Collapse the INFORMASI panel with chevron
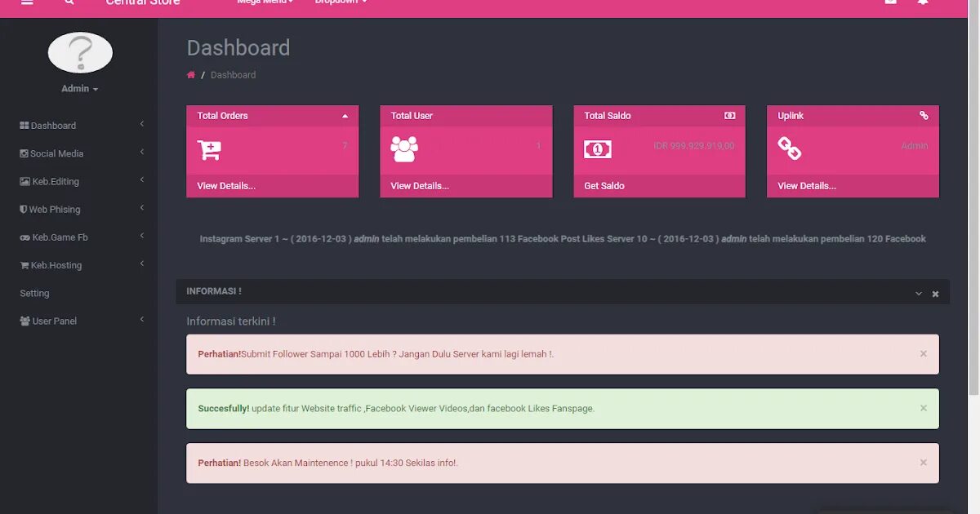 [x=919, y=294]
